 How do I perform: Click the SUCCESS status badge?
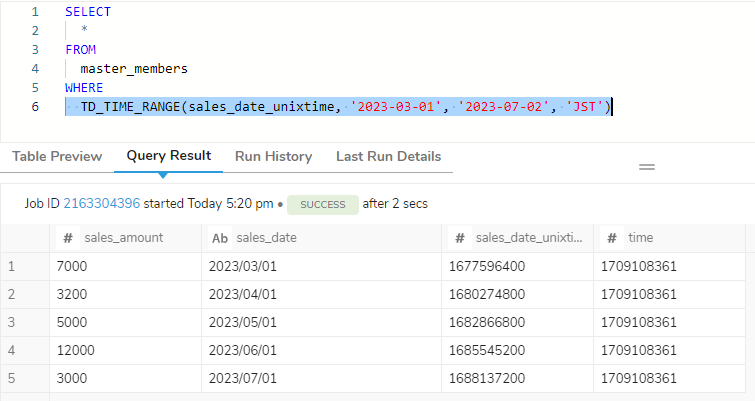(x=323, y=205)
